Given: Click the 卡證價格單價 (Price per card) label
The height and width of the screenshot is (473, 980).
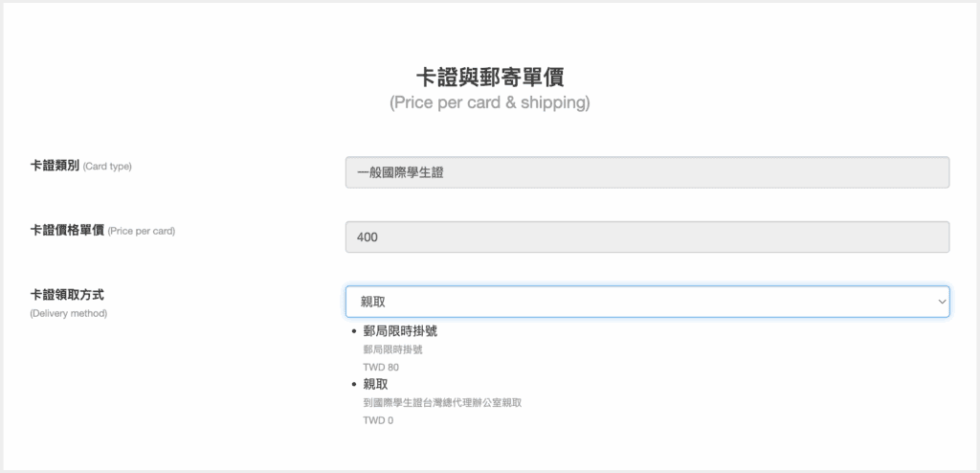Looking at the screenshot, I should point(102,231).
